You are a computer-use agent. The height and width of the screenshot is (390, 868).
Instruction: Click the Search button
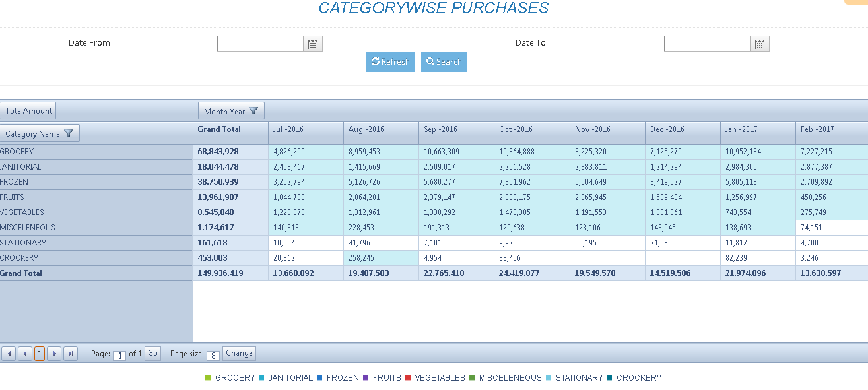coord(444,62)
